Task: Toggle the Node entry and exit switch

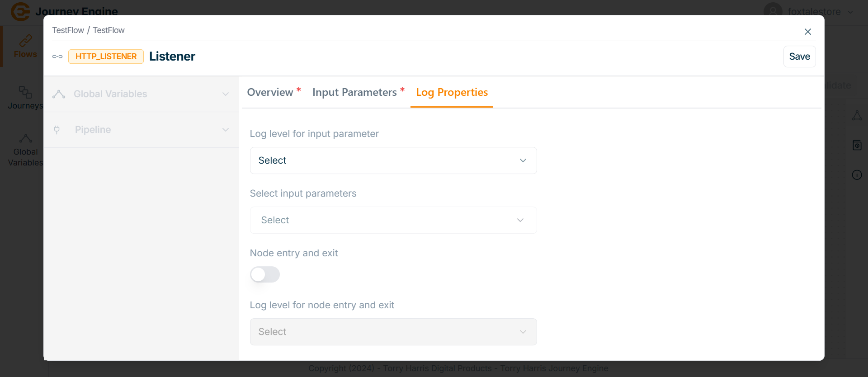Action: pyautogui.click(x=265, y=274)
